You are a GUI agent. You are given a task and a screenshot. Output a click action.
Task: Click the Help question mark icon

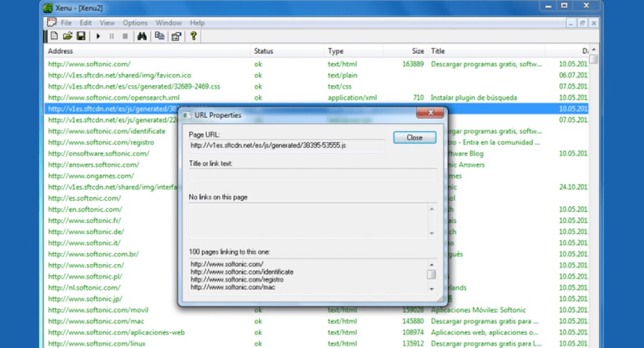(x=194, y=36)
